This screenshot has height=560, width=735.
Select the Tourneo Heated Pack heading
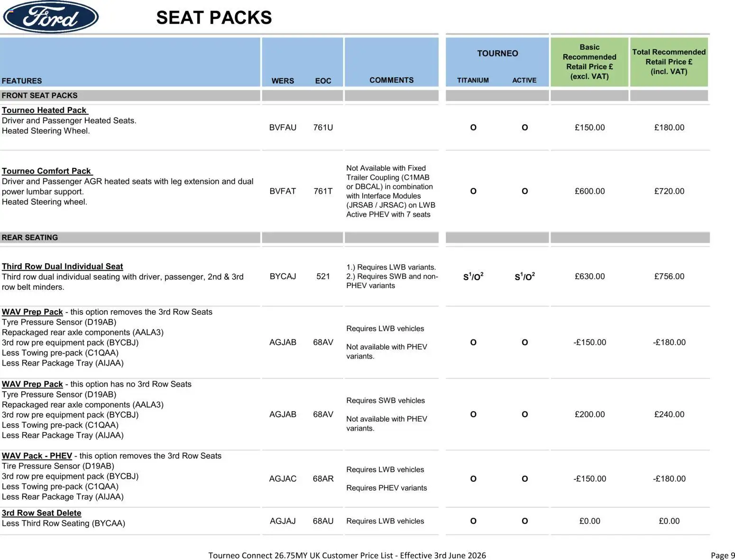[x=45, y=110]
